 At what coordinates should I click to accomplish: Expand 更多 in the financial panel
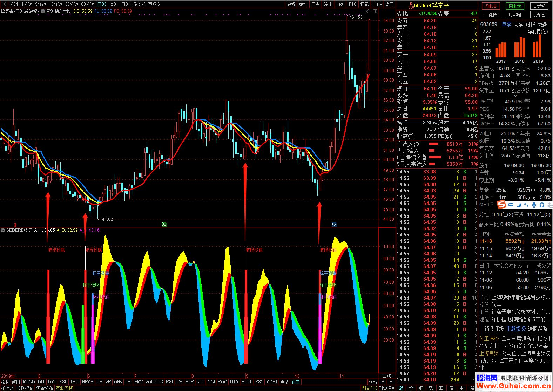(544, 24)
